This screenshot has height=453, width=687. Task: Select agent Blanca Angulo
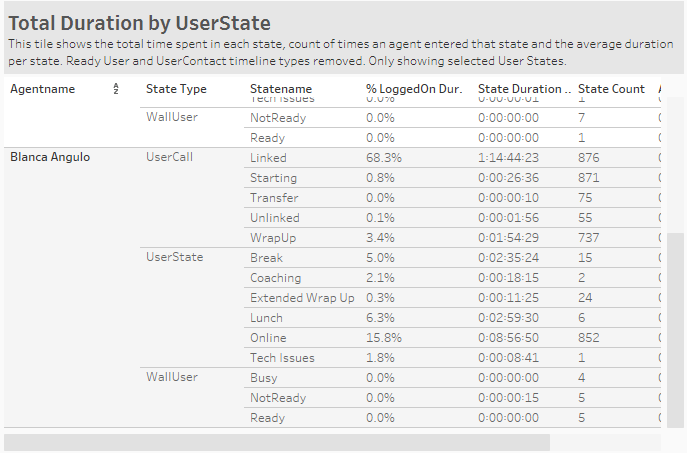[x=50, y=157]
